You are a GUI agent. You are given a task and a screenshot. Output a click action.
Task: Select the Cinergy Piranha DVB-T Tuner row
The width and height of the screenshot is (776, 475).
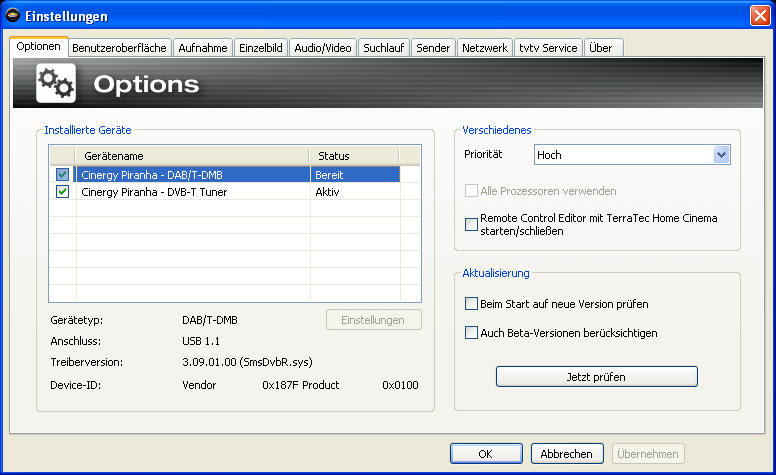point(190,192)
